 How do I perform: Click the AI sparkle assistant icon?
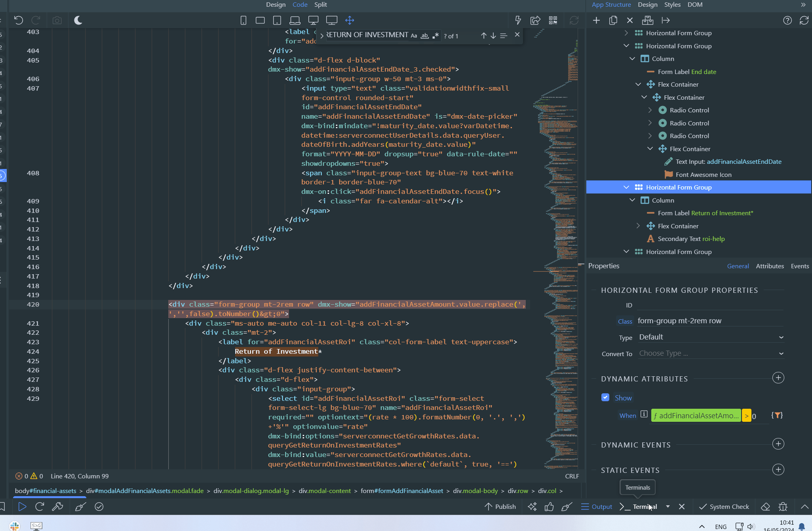532,506
